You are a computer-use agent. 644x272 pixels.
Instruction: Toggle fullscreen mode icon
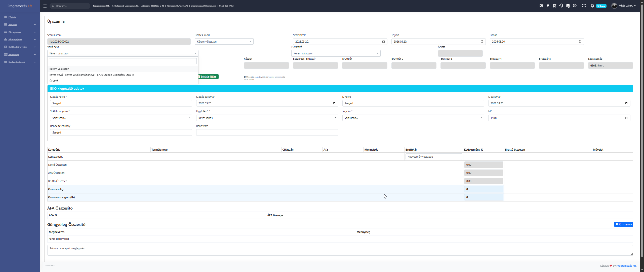(584, 6)
